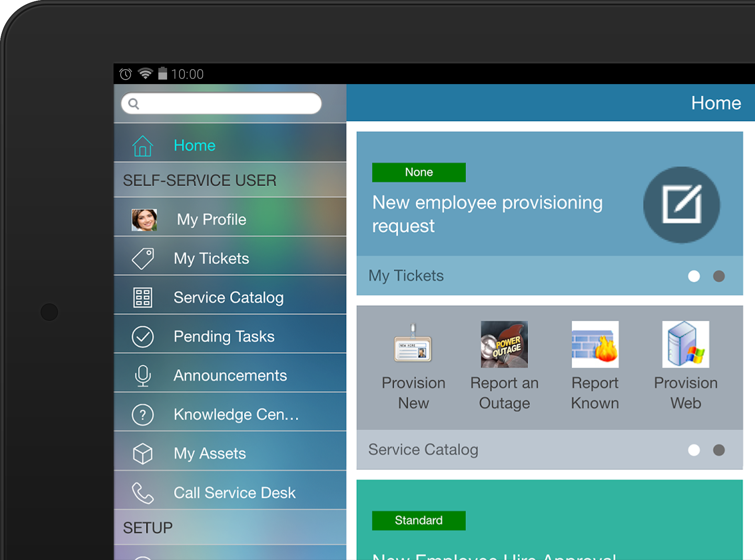Focus the sidebar search field
Image resolution: width=755 pixels, height=560 pixels.
222,103
